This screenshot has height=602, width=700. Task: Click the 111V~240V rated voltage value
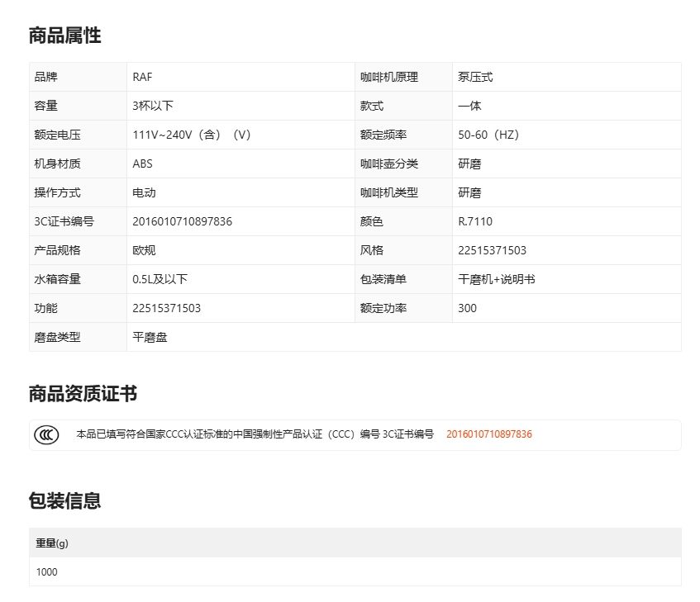click(x=191, y=135)
